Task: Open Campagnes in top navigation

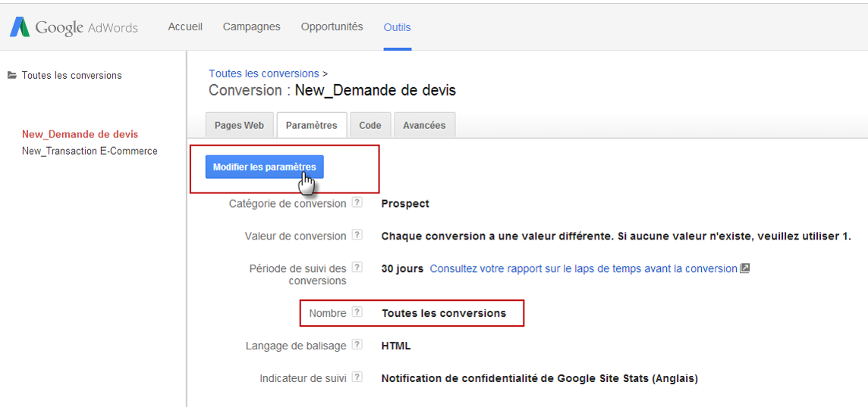Action: coord(251,27)
